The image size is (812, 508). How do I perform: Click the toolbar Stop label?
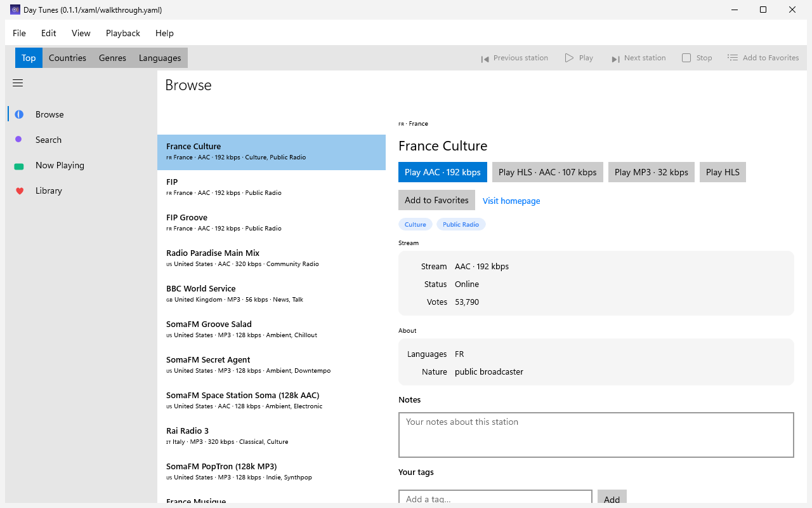tap(704, 58)
